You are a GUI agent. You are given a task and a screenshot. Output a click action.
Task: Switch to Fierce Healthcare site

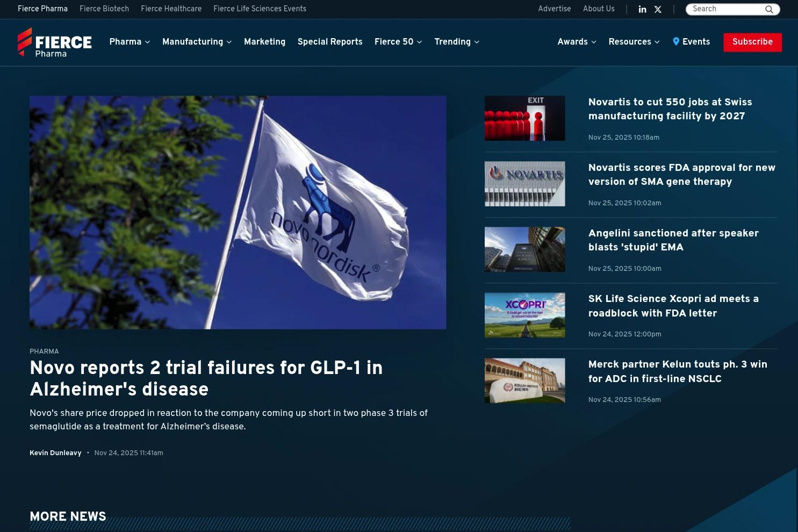pyautogui.click(x=171, y=9)
